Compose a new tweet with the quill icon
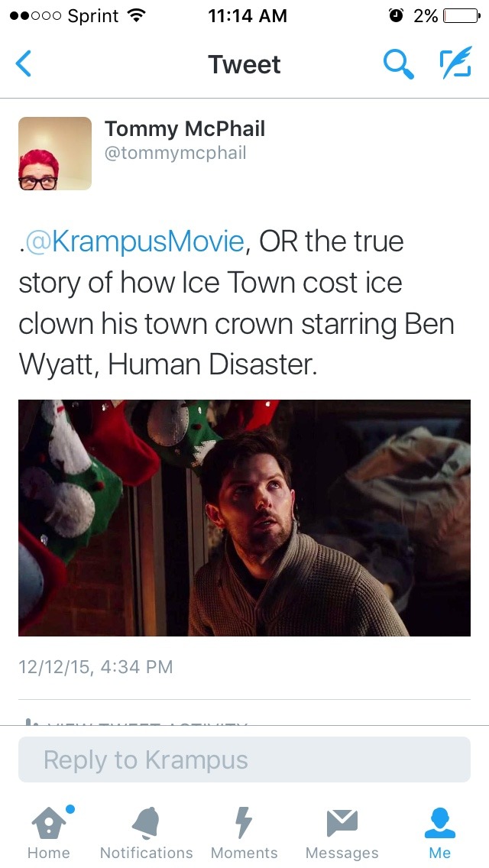 coord(455,63)
